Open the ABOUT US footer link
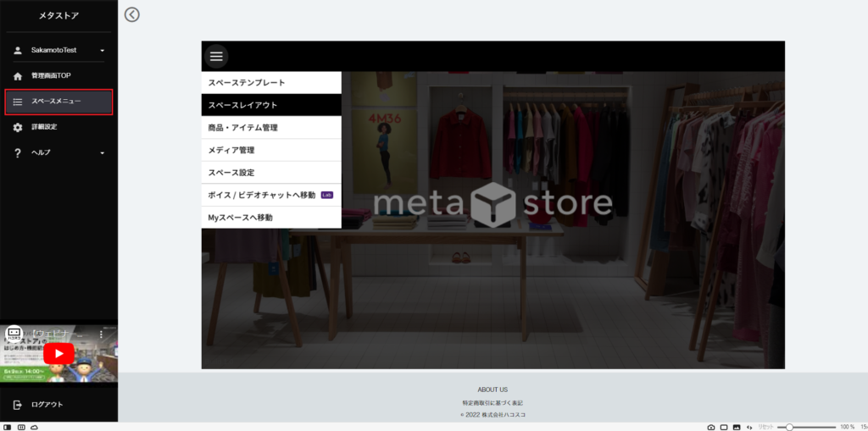This screenshot has width=868, height=431. tap(492, 390)
